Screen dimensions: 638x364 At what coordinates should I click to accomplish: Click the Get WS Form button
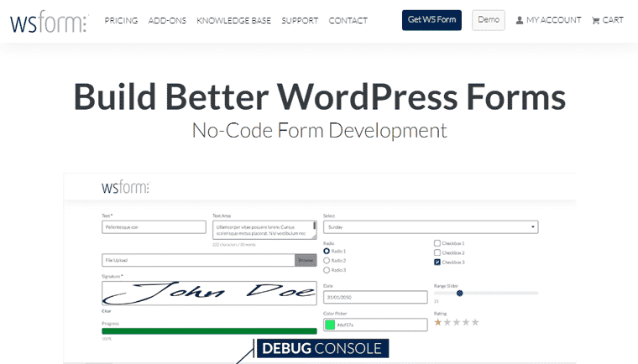pos(431,20)
